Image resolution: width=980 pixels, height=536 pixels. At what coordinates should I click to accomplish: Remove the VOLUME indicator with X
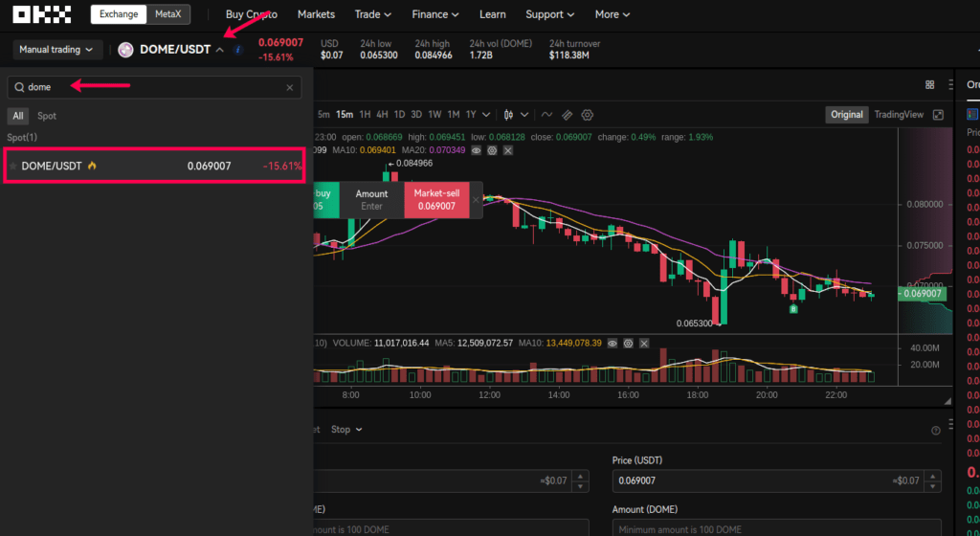pos(644,343)
